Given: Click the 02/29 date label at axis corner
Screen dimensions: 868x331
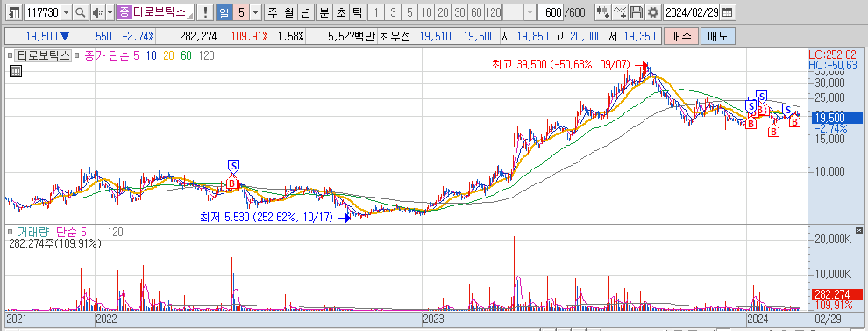Looking at the screenshot, I should pyautogui.click(x=828, y=320).
